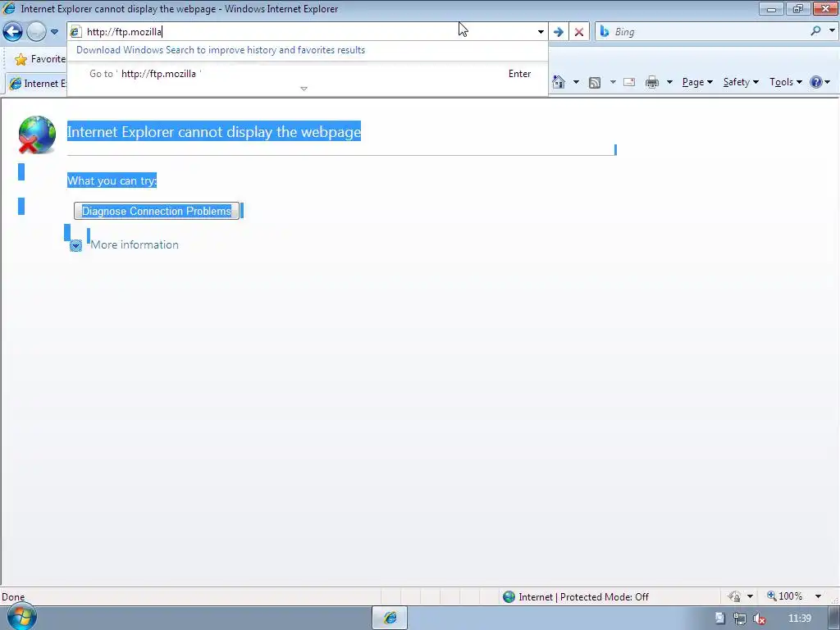
Task: Open the Home button dropdown arrow
Action: tap(576, 82)
